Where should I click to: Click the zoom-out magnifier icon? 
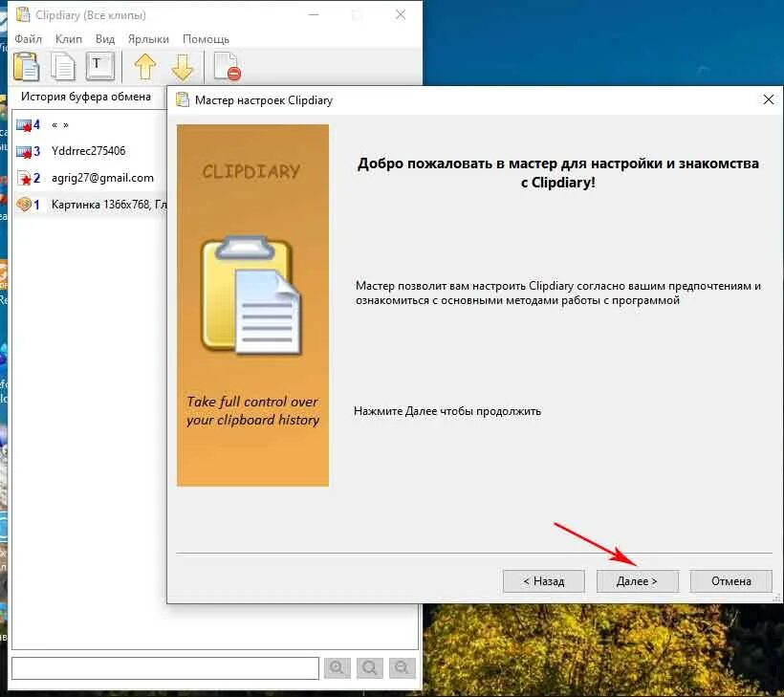[402, 668]
